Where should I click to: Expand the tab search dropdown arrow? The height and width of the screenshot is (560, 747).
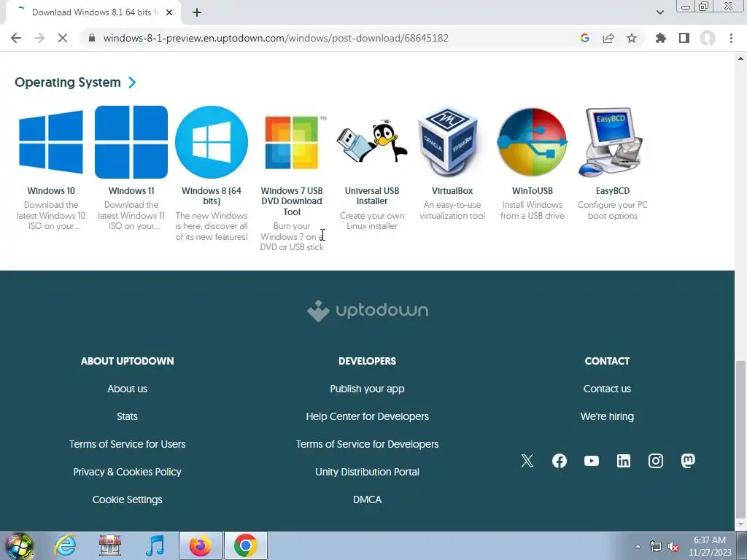(x=659, y=12)
